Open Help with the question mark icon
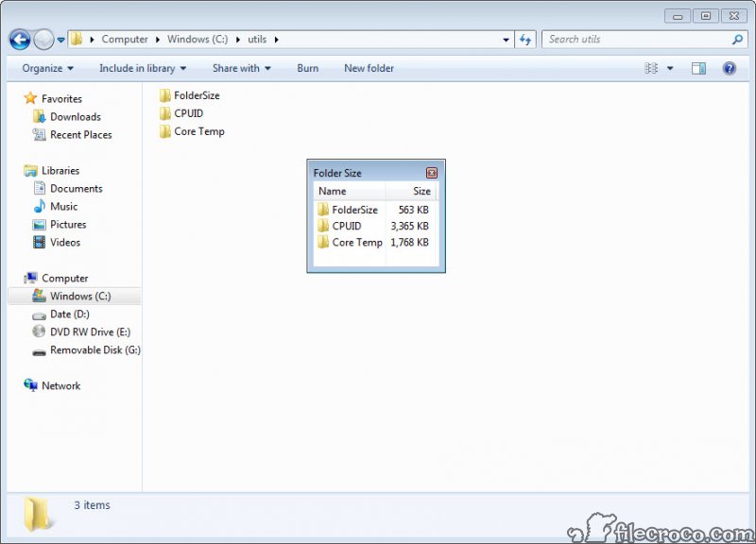The width and height of the screenshot is (756, 544). 729,68
